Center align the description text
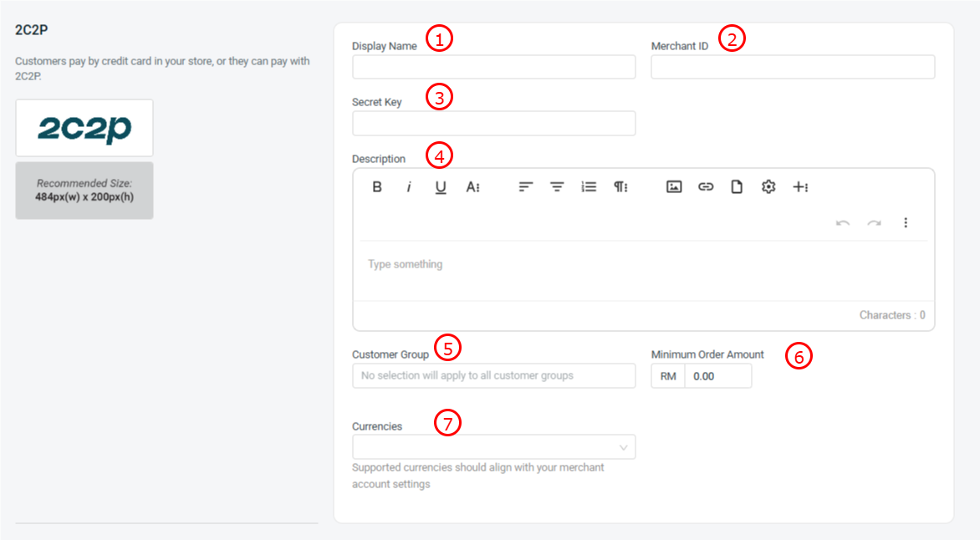 (557, 187)
